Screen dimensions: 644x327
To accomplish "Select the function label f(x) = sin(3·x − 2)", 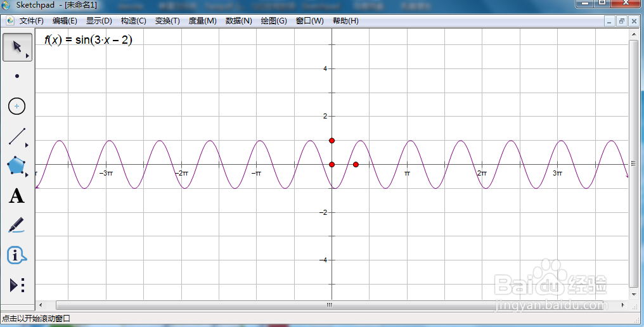I will click(88, 40).
